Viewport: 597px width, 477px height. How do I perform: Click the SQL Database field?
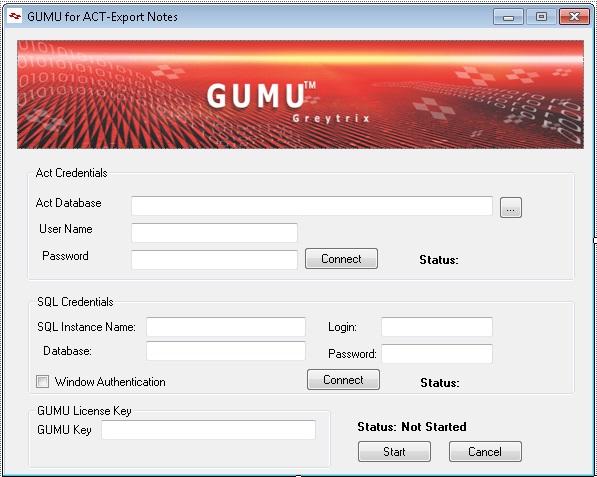226,351
